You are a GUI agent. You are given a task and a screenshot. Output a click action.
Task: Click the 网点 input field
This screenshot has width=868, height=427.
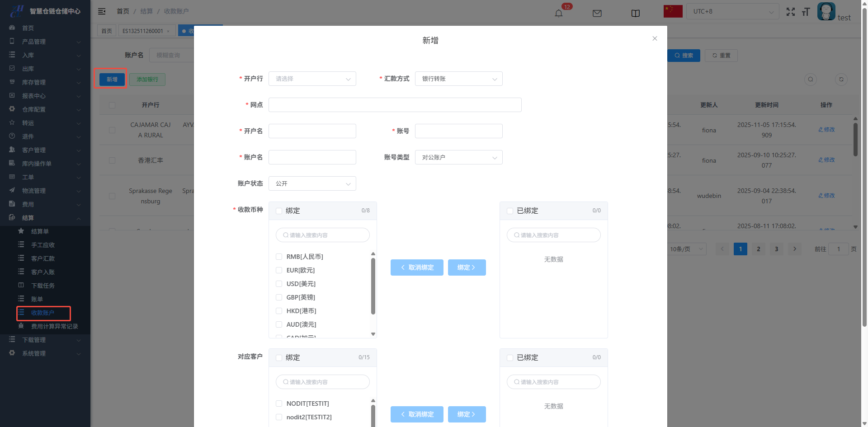[395, 105]
